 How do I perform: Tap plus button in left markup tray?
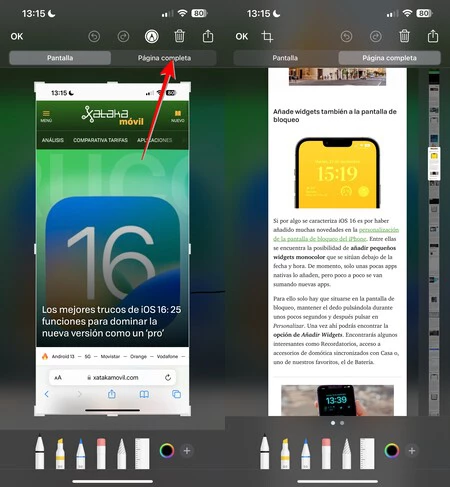click(x=187, y=451)
